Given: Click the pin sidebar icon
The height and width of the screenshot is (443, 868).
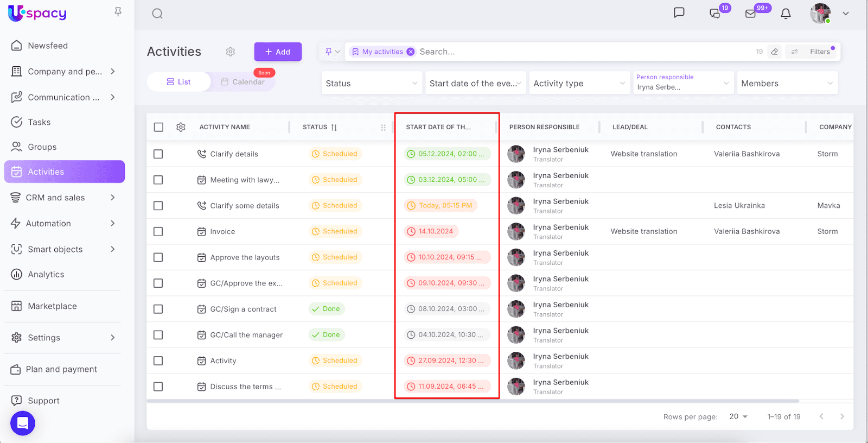Looking at the screenshot, I should click(118, 12).
